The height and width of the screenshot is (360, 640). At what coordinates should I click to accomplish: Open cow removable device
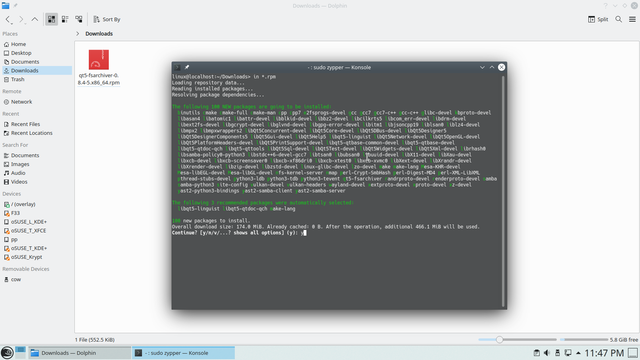pyautogui.click(x=16, y=280)
